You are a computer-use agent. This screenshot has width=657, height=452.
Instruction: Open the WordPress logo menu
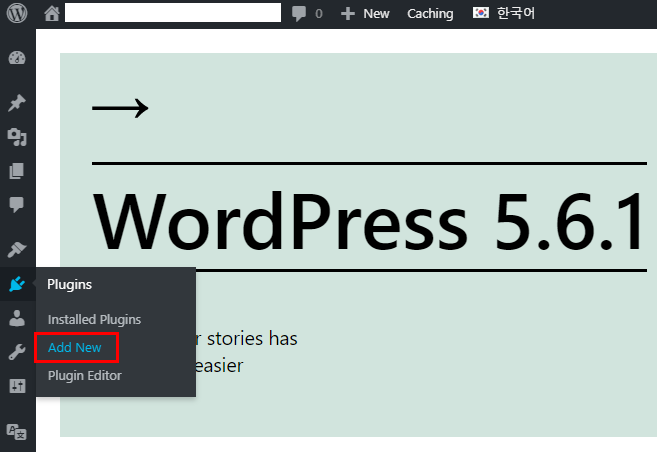(17, 13)
